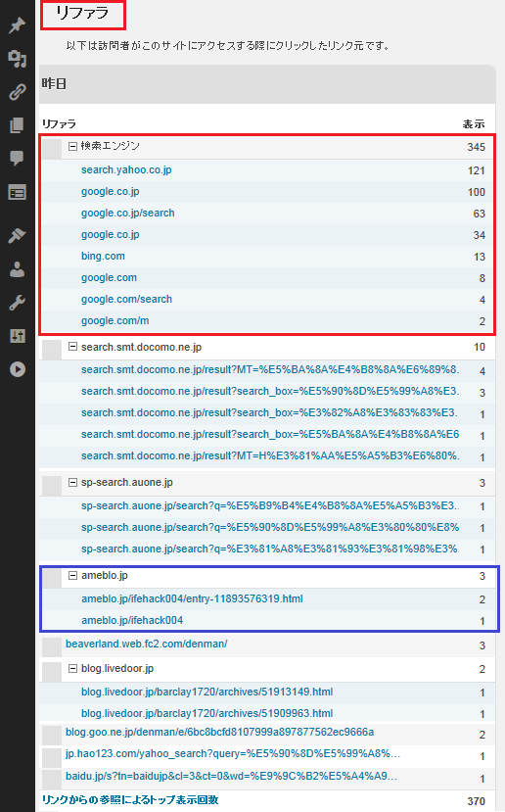Image resolution: width=505 pixels, height=812 pixels.
Task: Collapse the ameblo.jp group
Action: click(x=73, y=575)
